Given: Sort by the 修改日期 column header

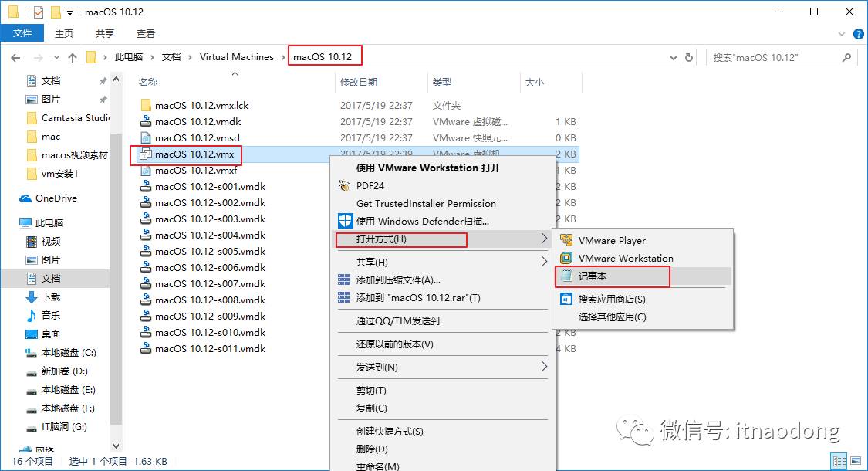Looking at the screenshot, I should pyautogui.click(x=359, y=82).
